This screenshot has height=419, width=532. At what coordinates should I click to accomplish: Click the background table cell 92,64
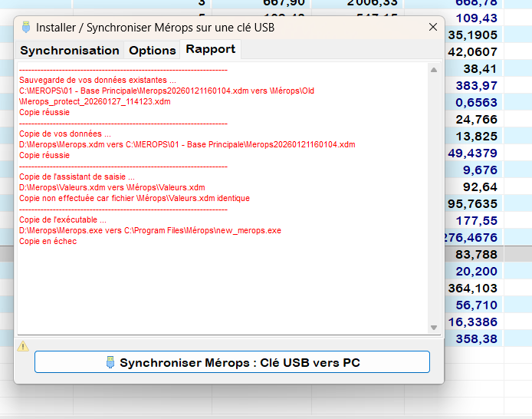click(480, 187)
